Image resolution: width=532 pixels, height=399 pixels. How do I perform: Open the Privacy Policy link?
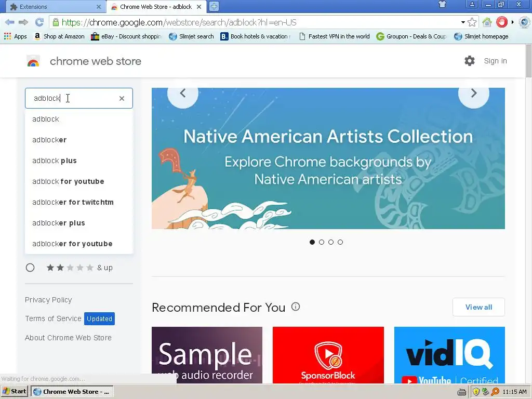tap(48, 300)
